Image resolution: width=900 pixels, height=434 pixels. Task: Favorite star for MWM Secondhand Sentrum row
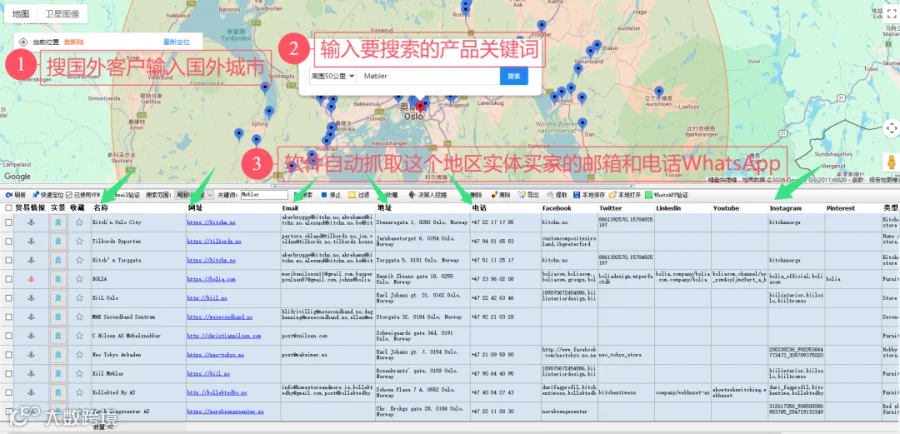[79, 317]
